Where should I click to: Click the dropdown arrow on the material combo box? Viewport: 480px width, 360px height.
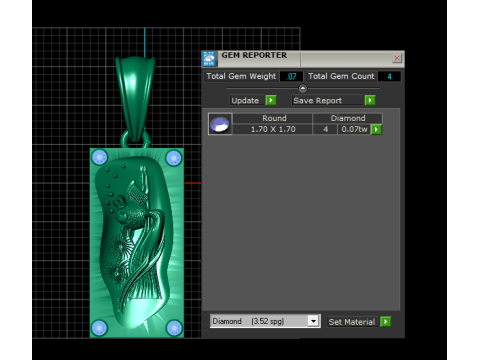point(313,321)
